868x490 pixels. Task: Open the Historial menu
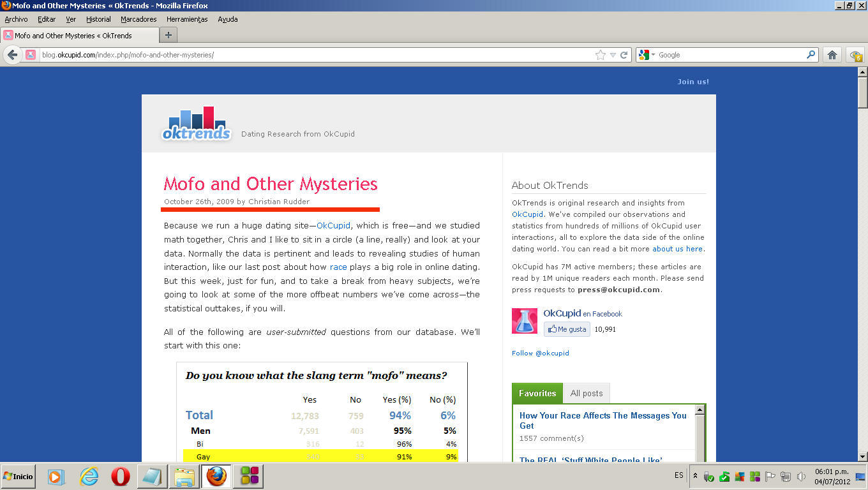click(98, 19)
